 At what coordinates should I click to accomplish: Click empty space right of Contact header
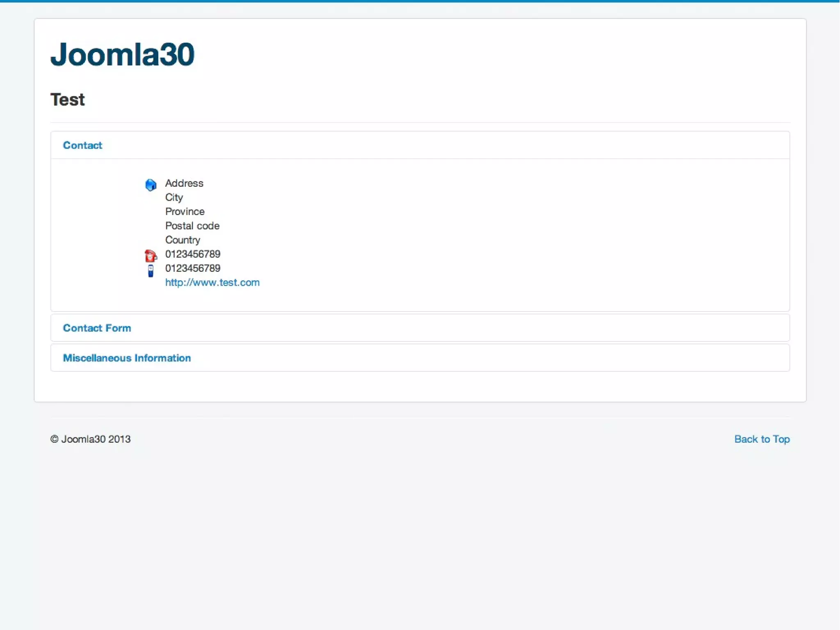(451, 145)
